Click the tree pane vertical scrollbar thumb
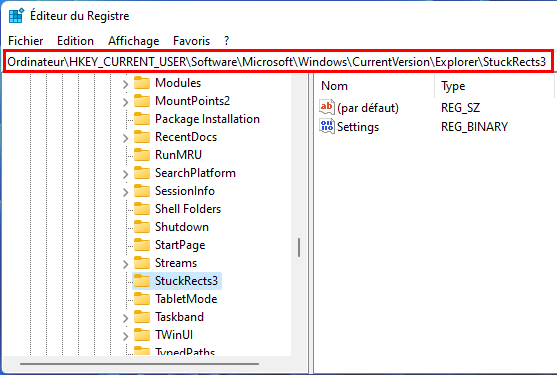557x375 pixels. click(299, 248)
